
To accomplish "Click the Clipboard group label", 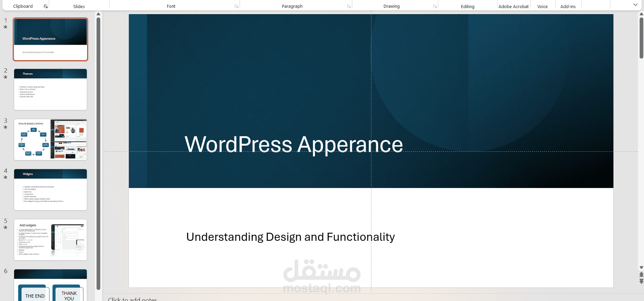I will (x=23, y=6).
